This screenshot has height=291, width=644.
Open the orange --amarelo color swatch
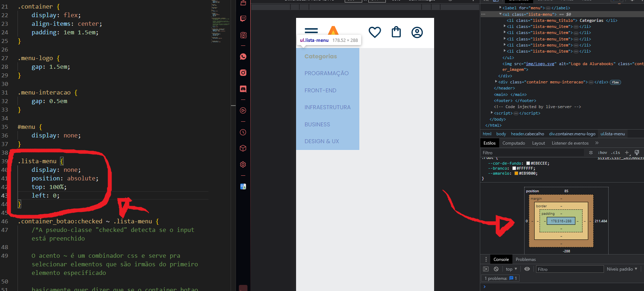click(516, 173)
